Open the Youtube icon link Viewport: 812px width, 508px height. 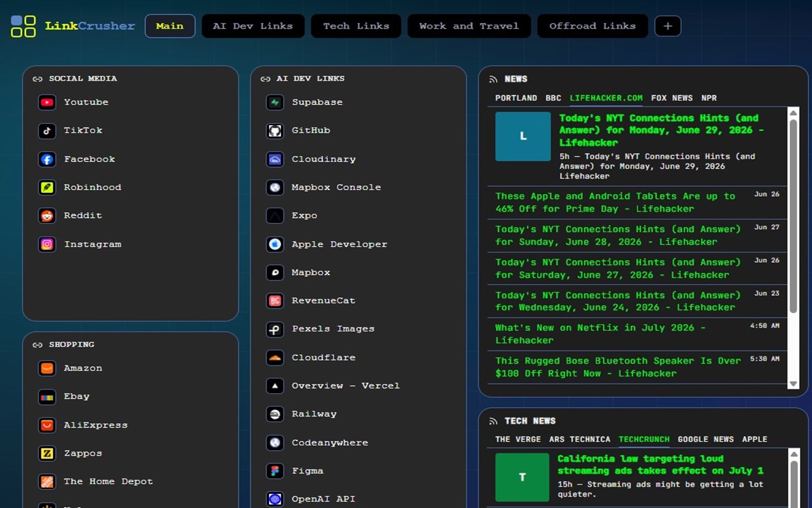point(47,102)
